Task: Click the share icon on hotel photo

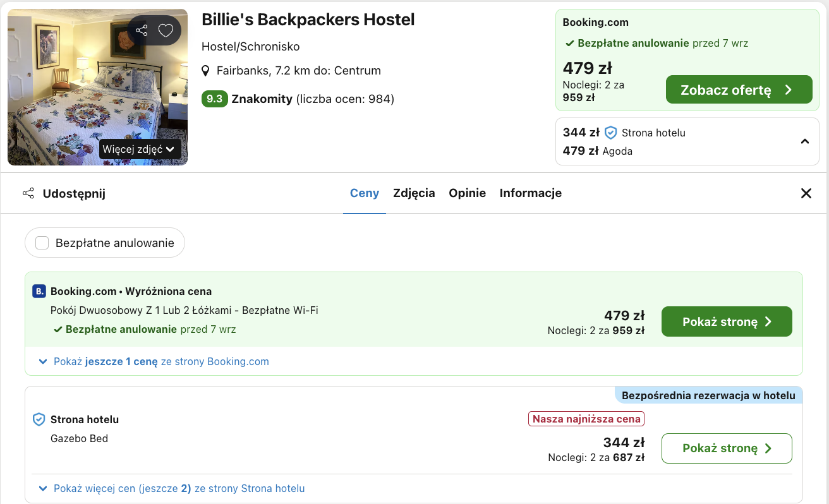Action: tap(142, 30)
